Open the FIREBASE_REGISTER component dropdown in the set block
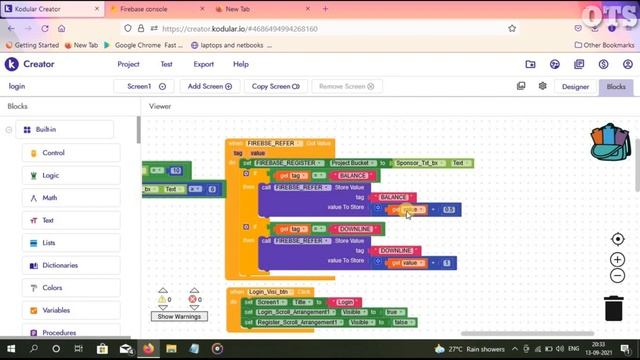The height and width of the screenshot is (360, 640). [x=289, y=163]
